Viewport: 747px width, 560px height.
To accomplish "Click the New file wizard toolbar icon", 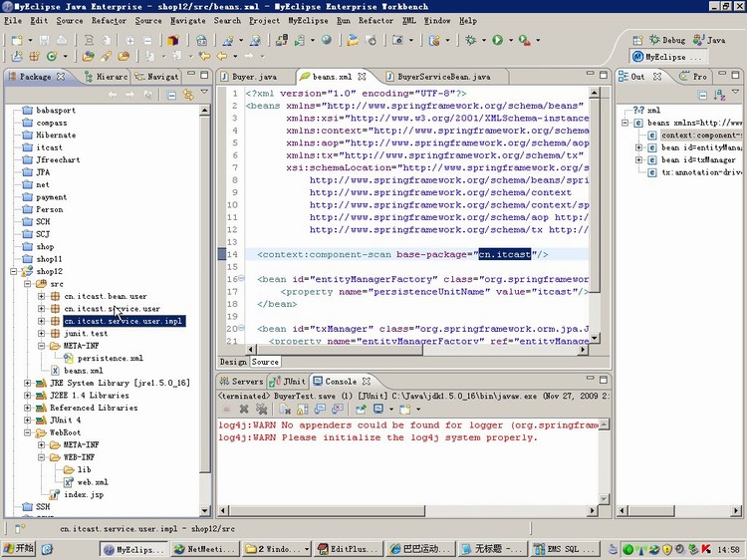I will [x=17, y=41].
